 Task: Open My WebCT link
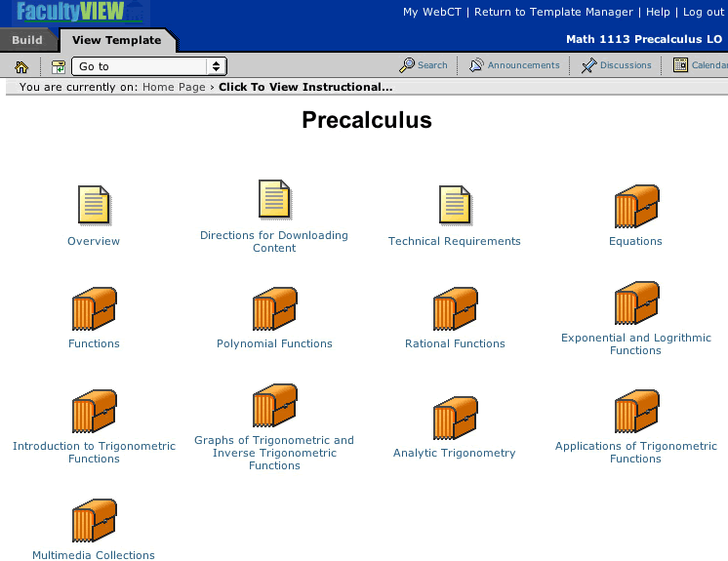pos(431,12)
